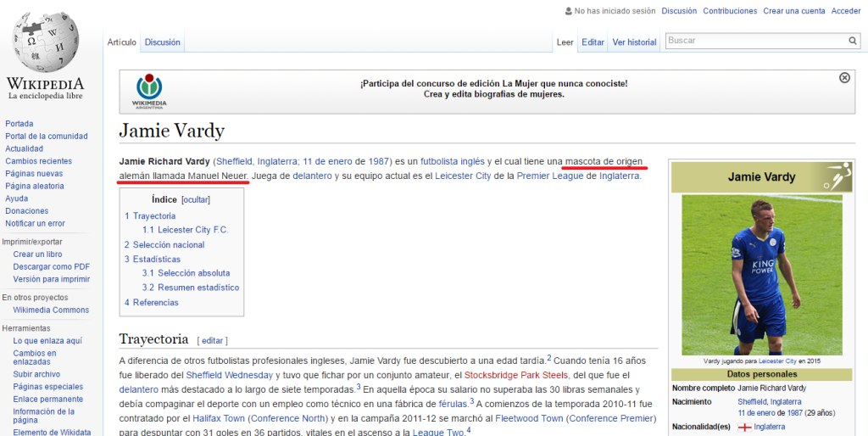Viewport: 868px width, 436px height.
Task: Collapse the Índice with ocultar
Action: click(196, 200)
